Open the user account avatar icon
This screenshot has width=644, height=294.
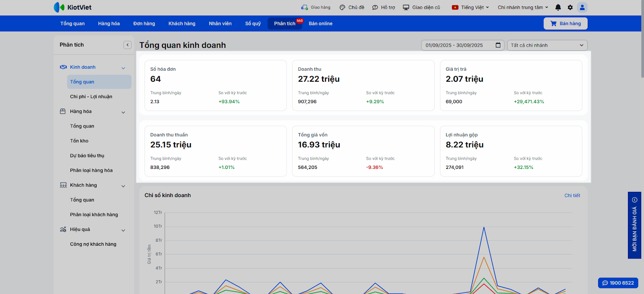[x=582, y=7]
